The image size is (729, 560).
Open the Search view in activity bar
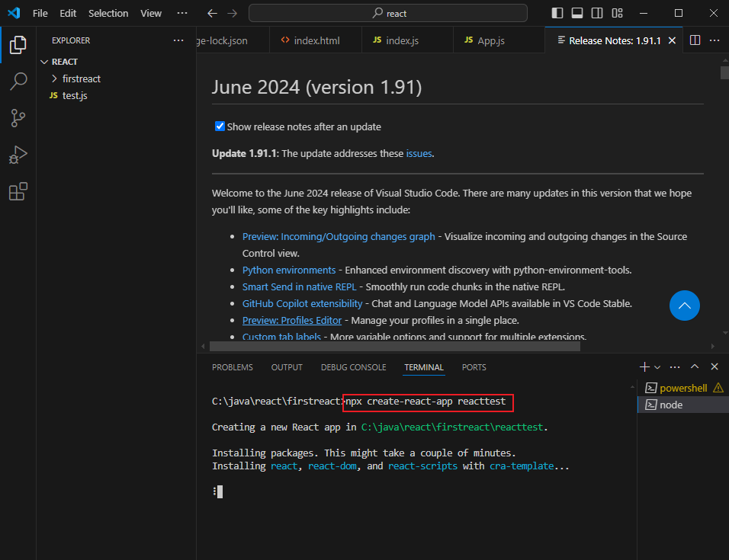pyautogui.click(x=18, y=82)
